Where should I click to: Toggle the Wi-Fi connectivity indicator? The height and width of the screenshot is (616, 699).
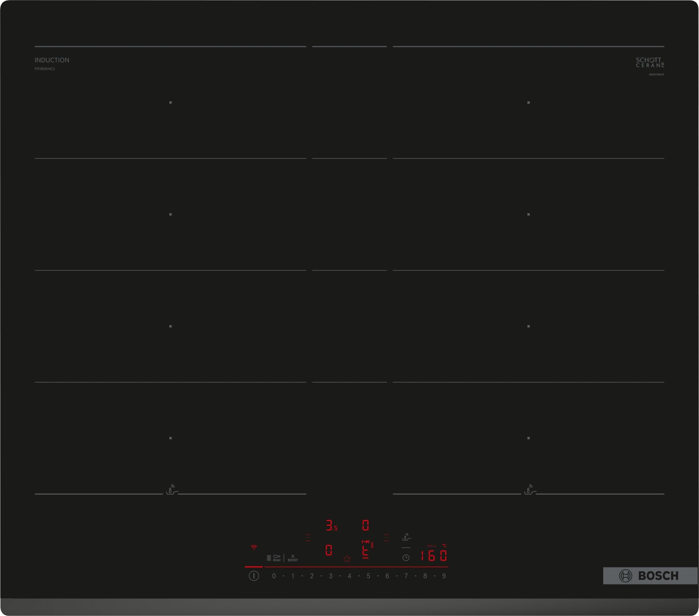tap(254, 547)
